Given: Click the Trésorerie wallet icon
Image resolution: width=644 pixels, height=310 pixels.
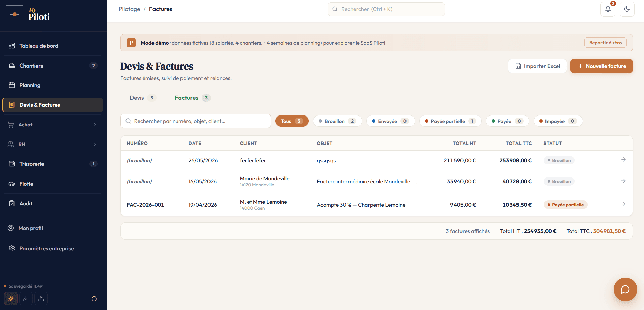Looking at the screenshot, I should [x=12, y=164].
